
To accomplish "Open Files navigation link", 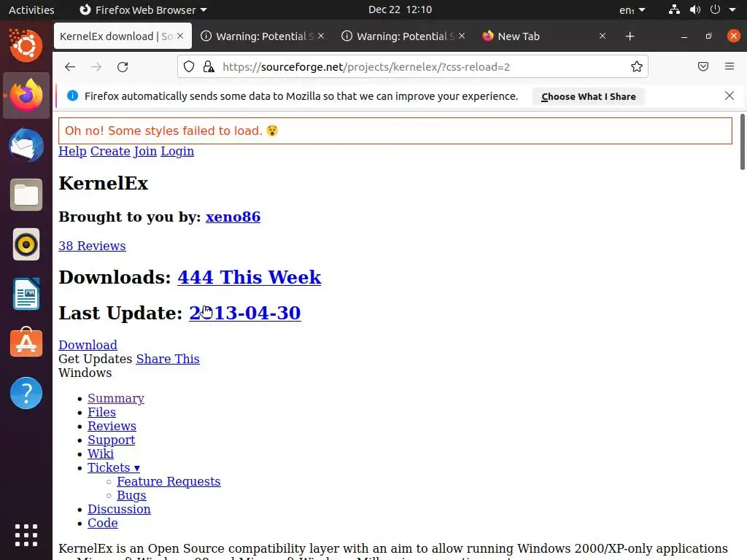I will 101,412.
